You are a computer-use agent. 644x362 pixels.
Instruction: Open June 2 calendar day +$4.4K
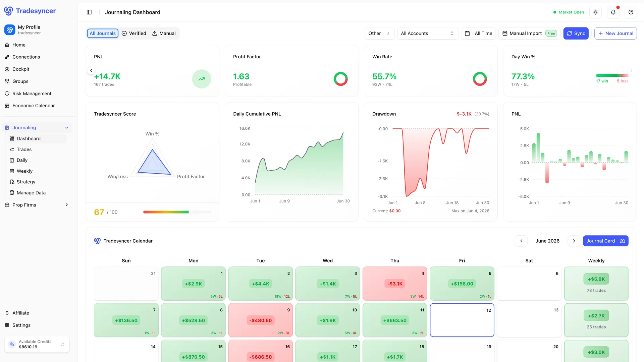point(260,284)
